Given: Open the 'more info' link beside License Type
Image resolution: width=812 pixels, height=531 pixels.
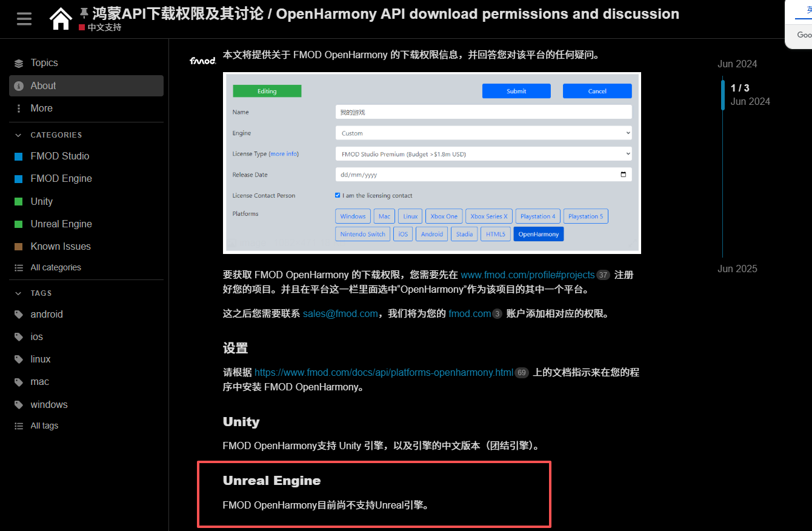Looking at the screenshot, I should pyautogui.click(x=284, y=154).
